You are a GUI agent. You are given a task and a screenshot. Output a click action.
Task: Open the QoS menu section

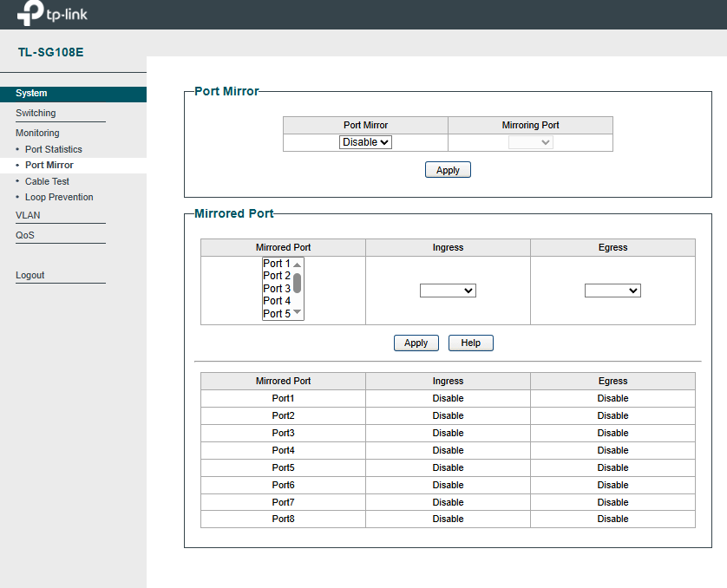point(25,235)
